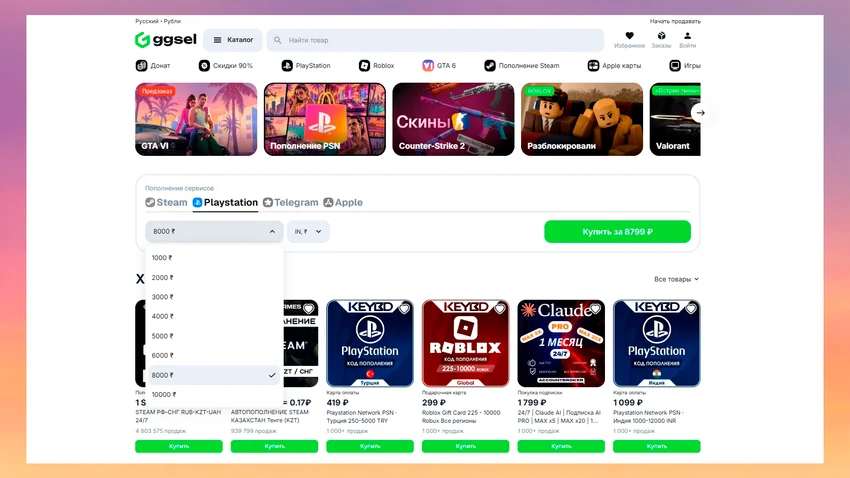
Task: Open the GTA VI banner
Action: [196, 119]
